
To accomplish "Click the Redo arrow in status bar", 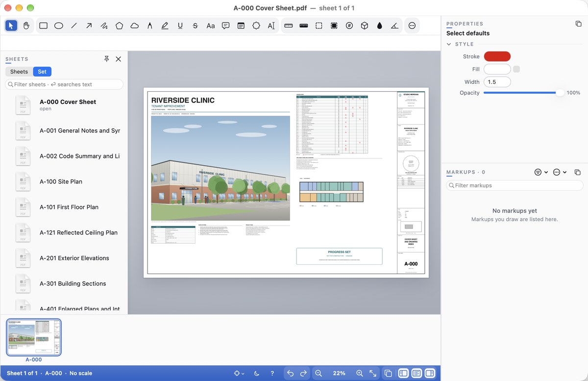I will 303,373.
